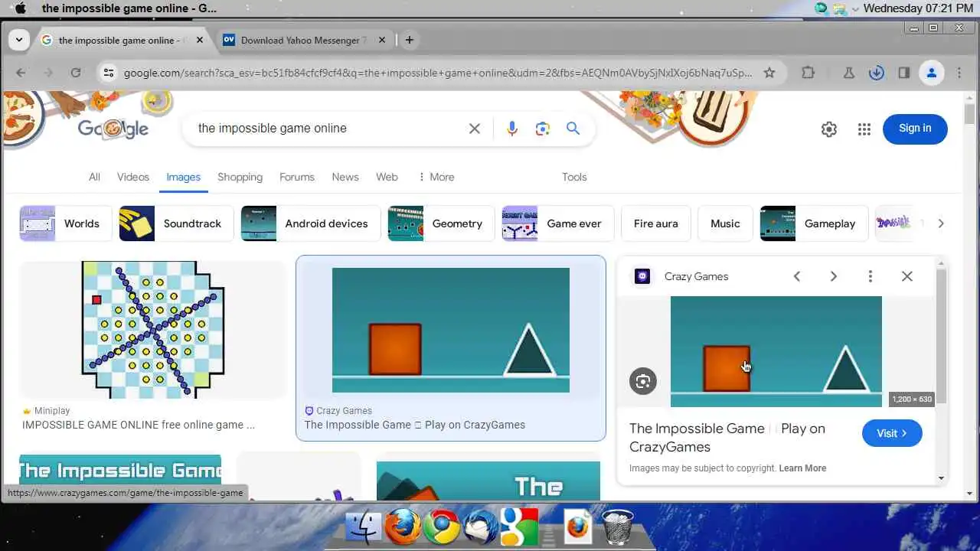
Task: Open the Crazy Games orange square result thumbnail
Action: 451,330
